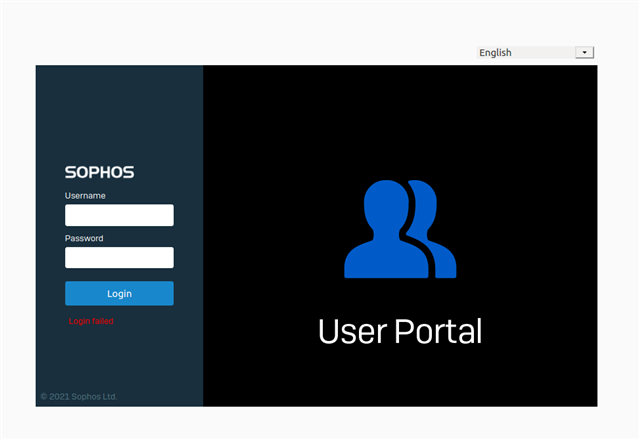Viewport: 640px width, 440px height.
Task: Click the red 'Login failed' message
Action: (91, 321)
